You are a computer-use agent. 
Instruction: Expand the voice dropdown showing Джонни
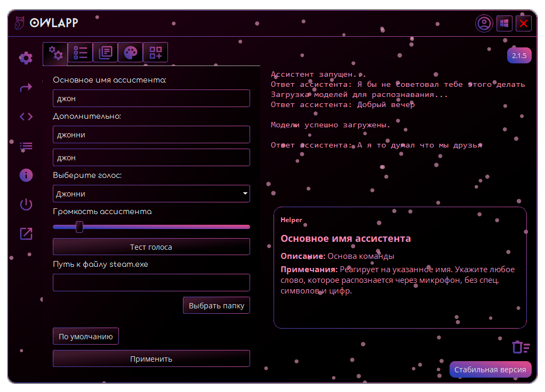(x=151, y=194)
